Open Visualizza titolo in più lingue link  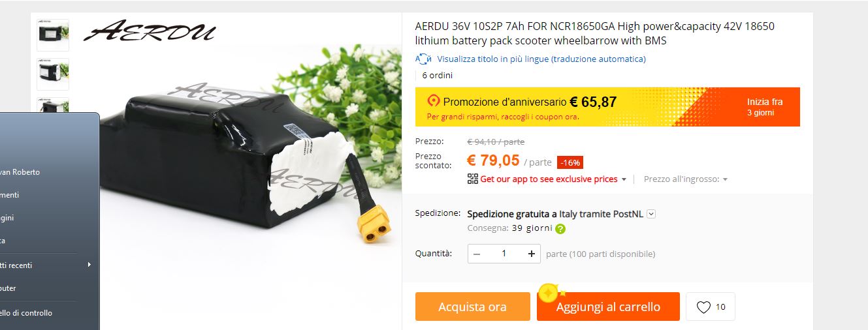(x=541, y=59)
